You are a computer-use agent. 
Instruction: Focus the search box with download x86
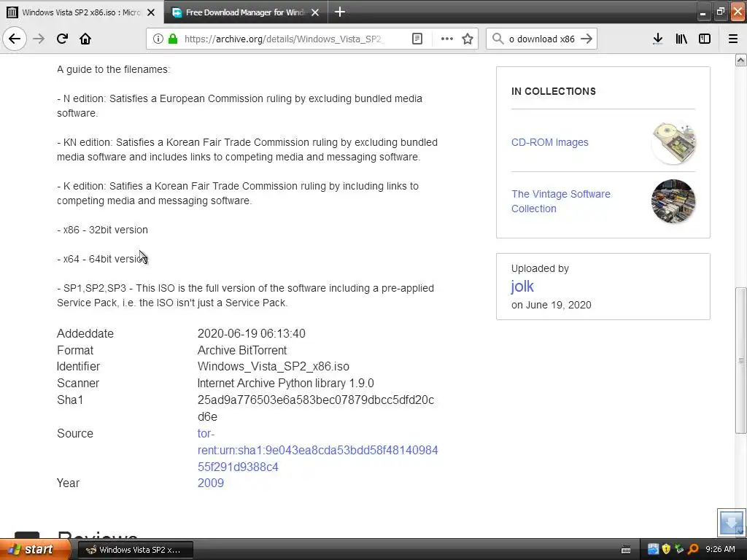(x=541, y=39)
